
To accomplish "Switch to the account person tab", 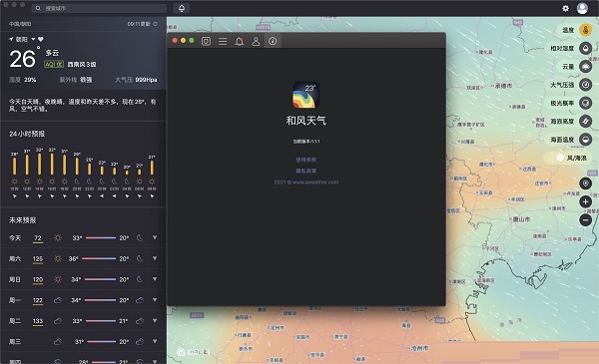I will point(256,41).
